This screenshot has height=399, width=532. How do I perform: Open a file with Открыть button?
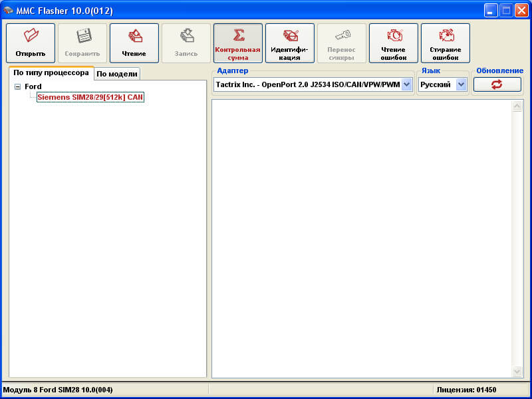point(31,43)
